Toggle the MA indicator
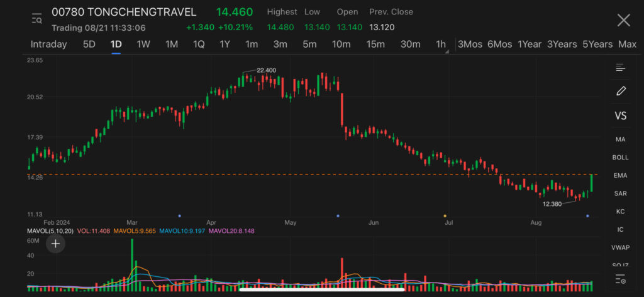The image size is (644, 297). (621, 139)
